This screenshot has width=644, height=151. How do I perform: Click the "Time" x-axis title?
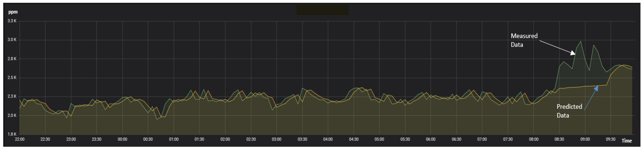(627, 141)
